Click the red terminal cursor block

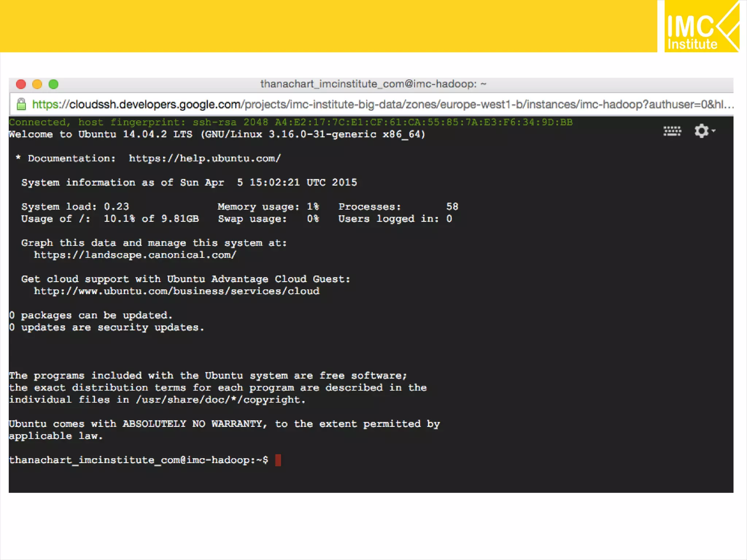pos(278,460)
